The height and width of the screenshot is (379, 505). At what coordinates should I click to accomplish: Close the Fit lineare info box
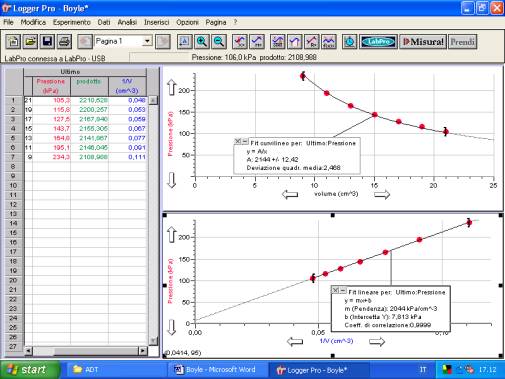pos(336,290)
